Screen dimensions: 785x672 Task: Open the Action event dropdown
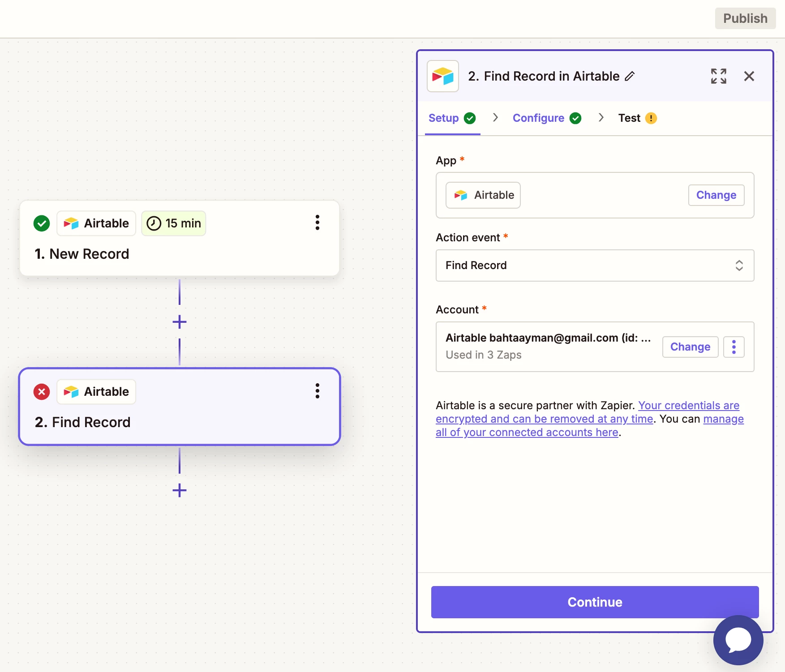(x=595, y=265)
